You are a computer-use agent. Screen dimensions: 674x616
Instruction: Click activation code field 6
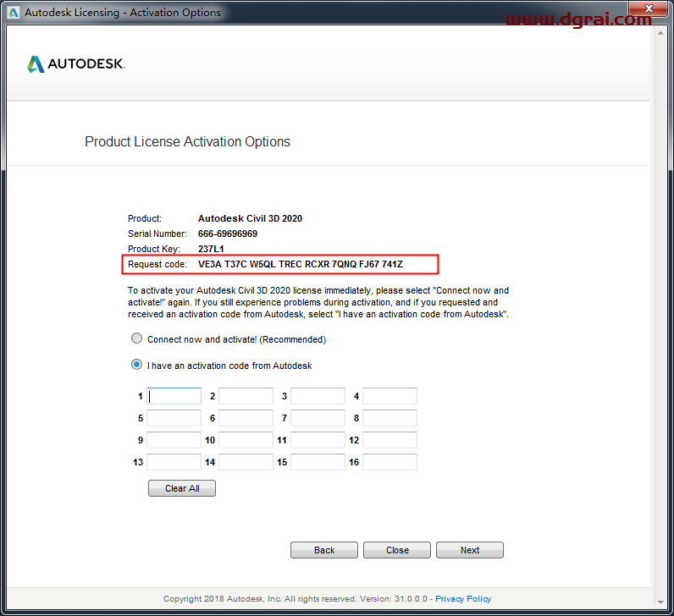pyautogui.click(x=246, y=418)
